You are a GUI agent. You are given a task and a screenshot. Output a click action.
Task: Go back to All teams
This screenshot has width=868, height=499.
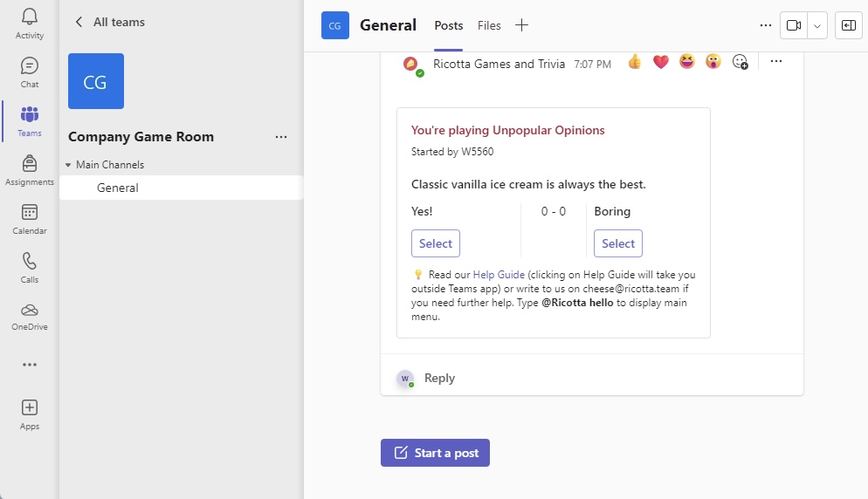110,22
